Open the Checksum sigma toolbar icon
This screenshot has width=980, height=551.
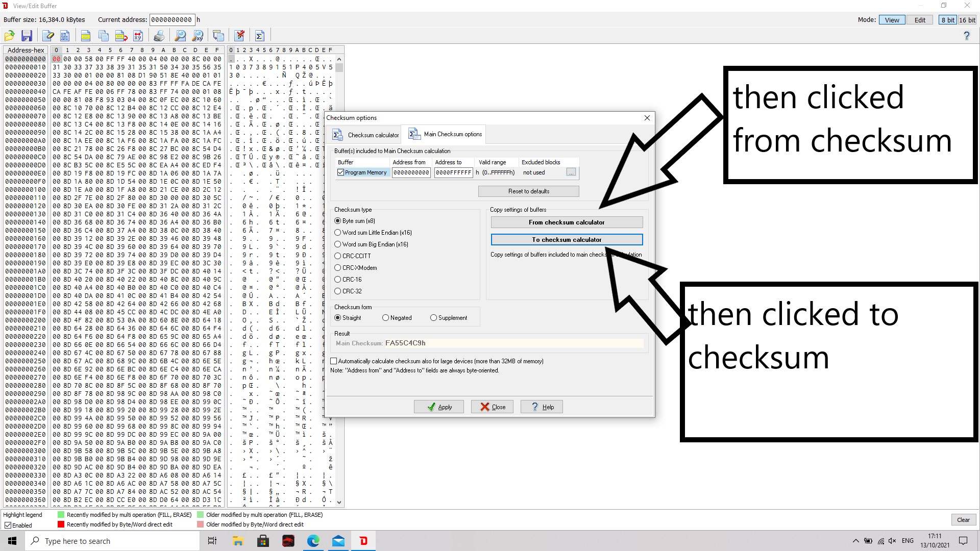click(x=259, y=36)
